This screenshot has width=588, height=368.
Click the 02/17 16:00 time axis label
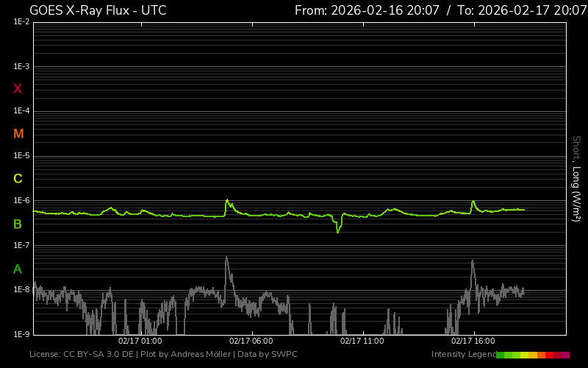pos(473,341)
